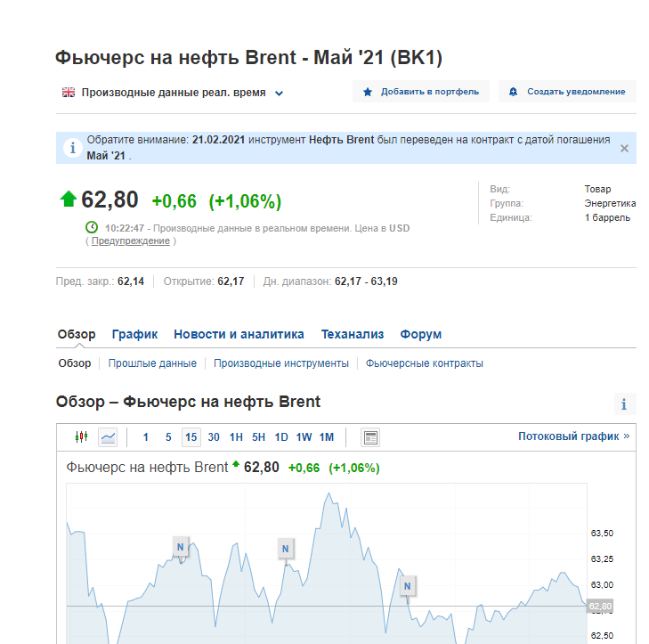This screenshot has height=644, width=649.
Task: Click the (+1,06%) percent change in header
Action: (245, 201)
